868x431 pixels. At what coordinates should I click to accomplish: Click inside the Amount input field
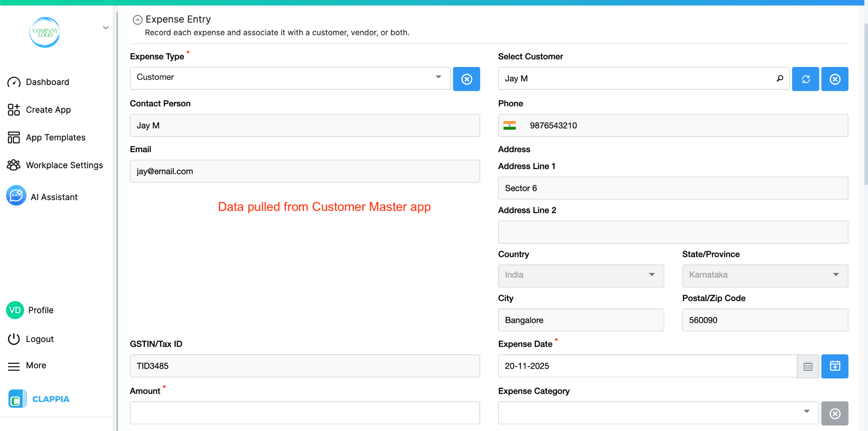(x=304, y=412)
